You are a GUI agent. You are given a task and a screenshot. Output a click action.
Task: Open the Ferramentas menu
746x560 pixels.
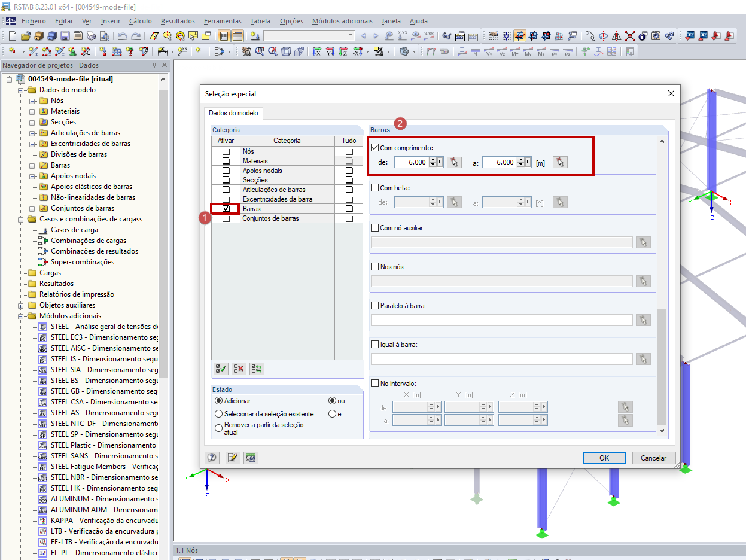pyautogui.click(x=223, y=21)
